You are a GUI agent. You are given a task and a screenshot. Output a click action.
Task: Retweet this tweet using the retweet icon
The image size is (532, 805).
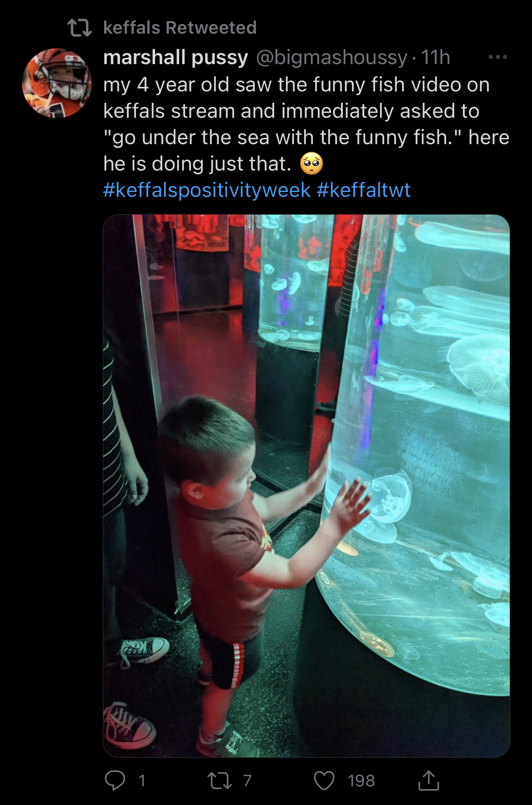pyautogui.click(x=220, y=780)
